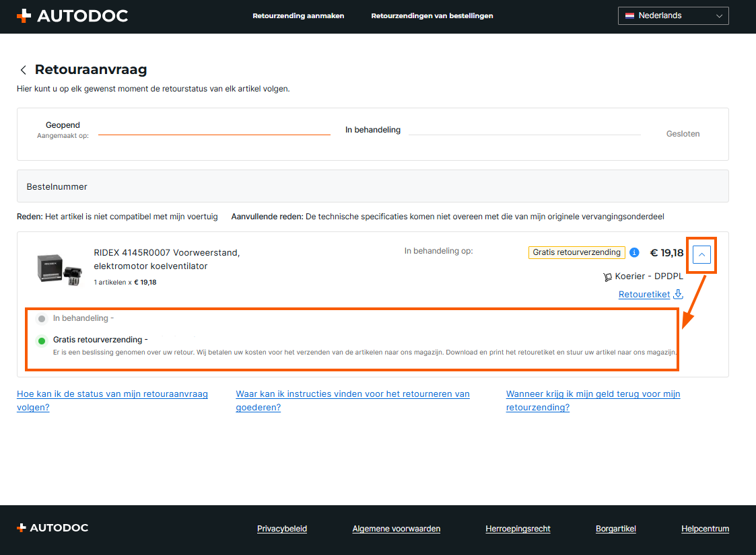The width and height of the screenshot is (756, 555).
Task: Click the Privacybeleid footer link
Action: pos(282,529)
